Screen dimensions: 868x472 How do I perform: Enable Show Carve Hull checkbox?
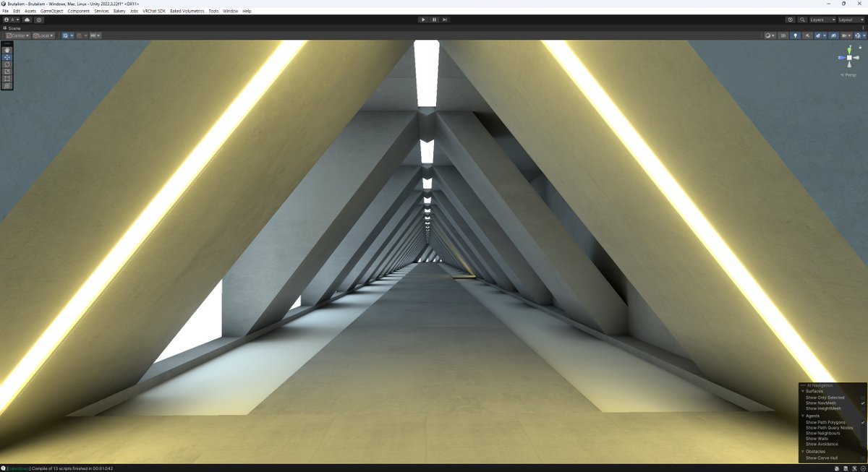(863, 458)
